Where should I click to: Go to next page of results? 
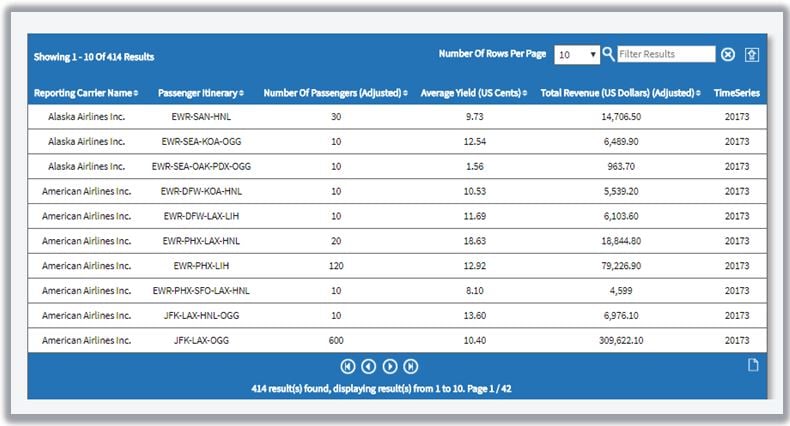pos(390,366)
